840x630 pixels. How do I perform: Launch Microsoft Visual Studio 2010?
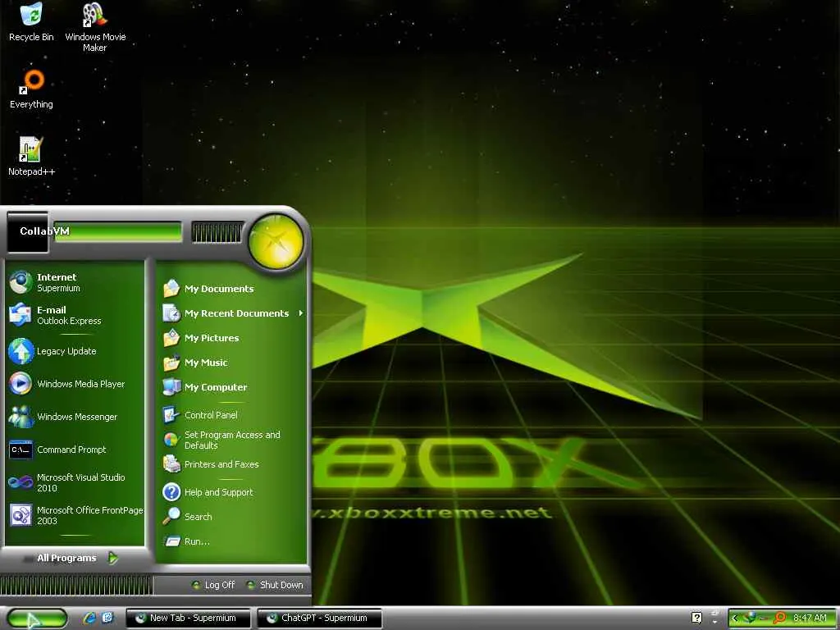[75, 482]
